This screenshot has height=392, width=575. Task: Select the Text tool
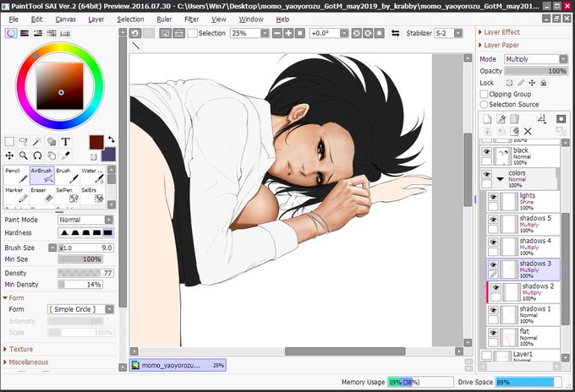click(66, 141)
